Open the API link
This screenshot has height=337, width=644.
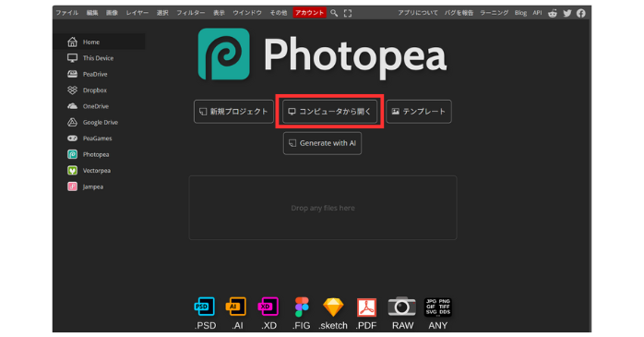(537, 13)
